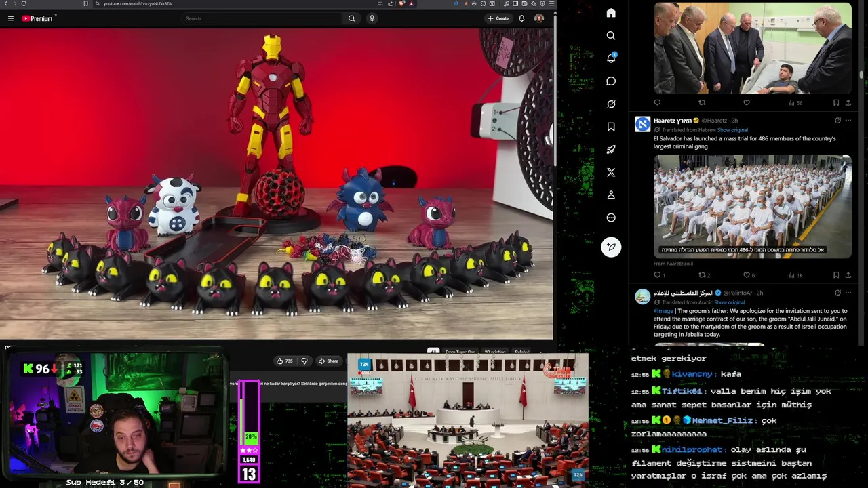Open rocket icon in X sidebar
The width and height of the screenshot is (868, 488).
click(611, 150)
